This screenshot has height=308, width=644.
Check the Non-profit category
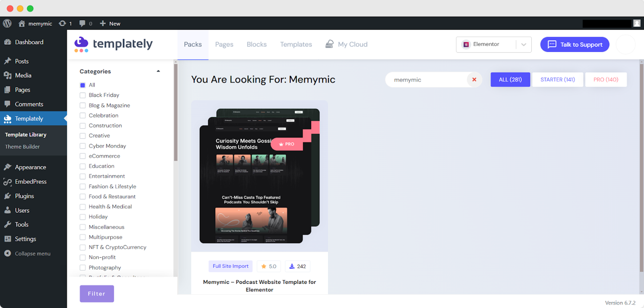[83, 257]
